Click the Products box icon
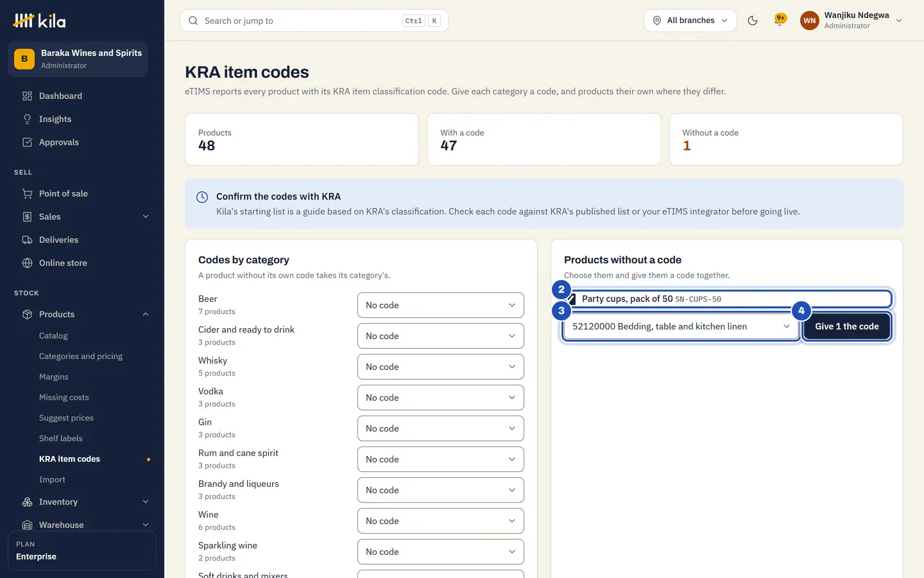The image size is (924, 578). tap(27, 314)
